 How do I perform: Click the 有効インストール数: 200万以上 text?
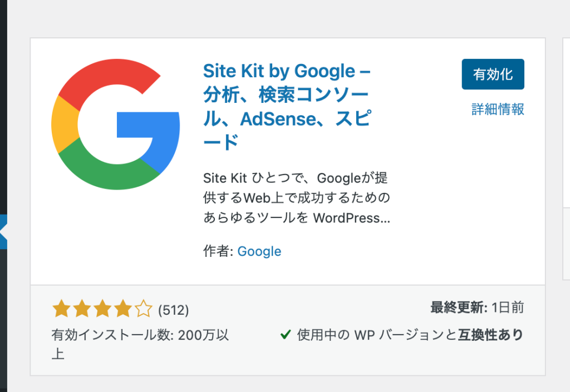[140, 344]
